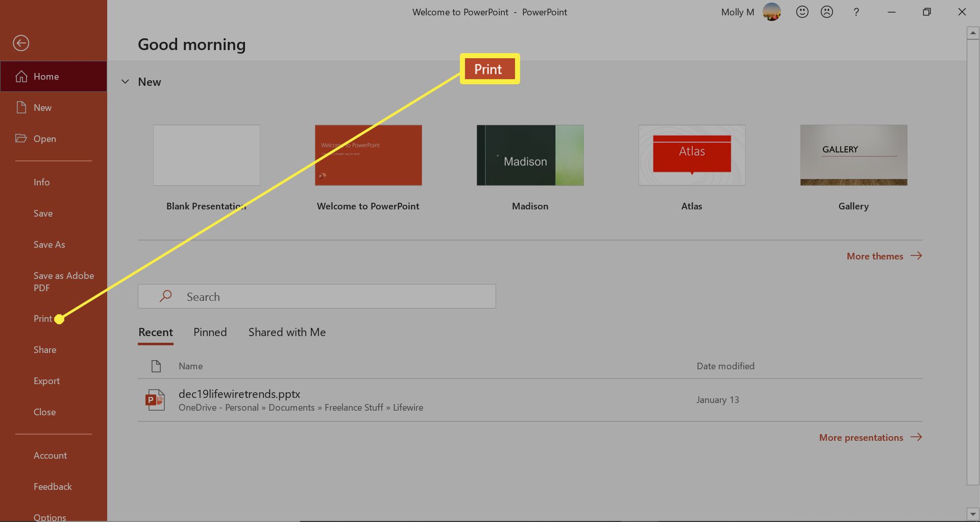Switch to the Pinned tab

click(x=210, y=333)
